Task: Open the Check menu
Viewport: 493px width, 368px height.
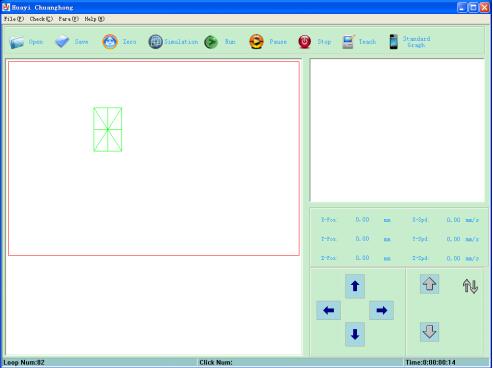Action: (41, 19)
